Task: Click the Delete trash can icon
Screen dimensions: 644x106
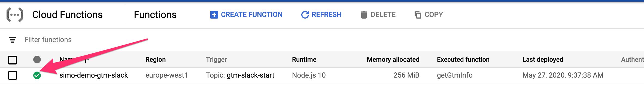Action: coord(364,15)
